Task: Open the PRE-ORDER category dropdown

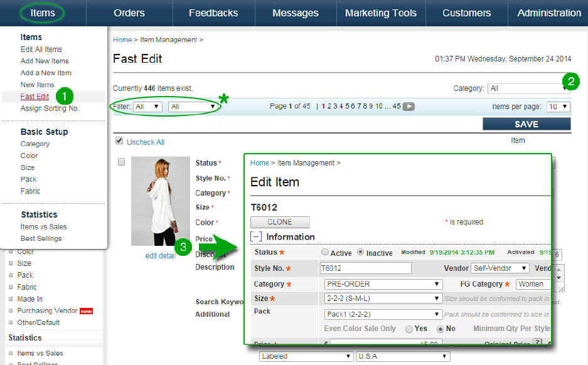Action: [x=383, y=284]
